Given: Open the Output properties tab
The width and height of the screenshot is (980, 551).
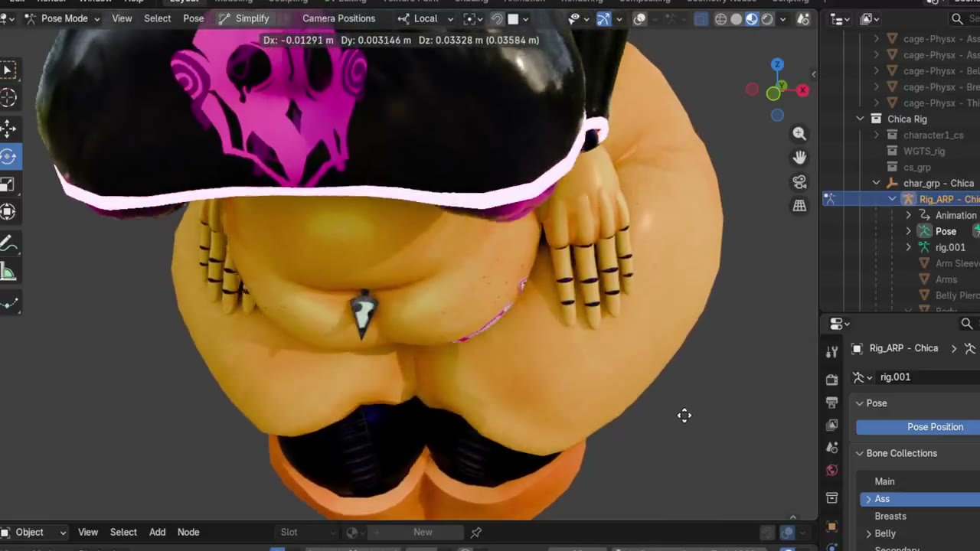Looking at the screenshot, I should pos(832,403).
